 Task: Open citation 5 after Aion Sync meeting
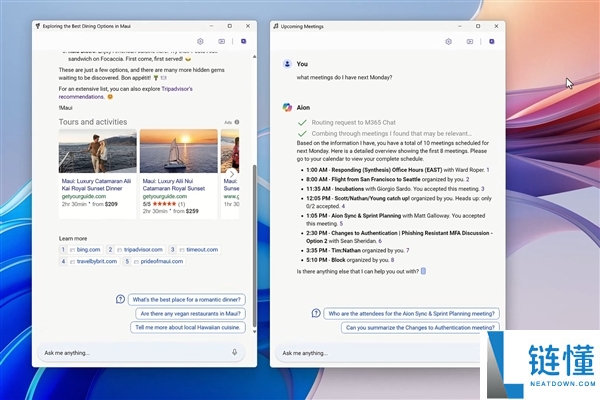tap(341, 224)
